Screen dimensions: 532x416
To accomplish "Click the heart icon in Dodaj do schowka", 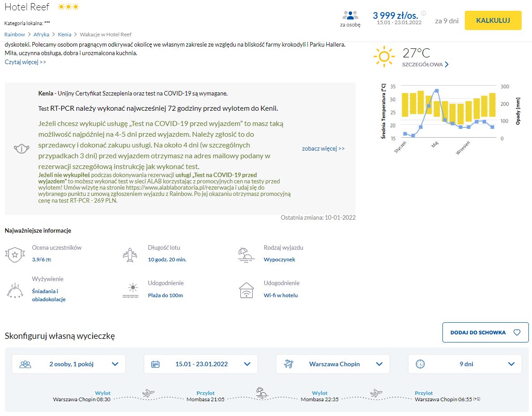I will click(517, 333).
